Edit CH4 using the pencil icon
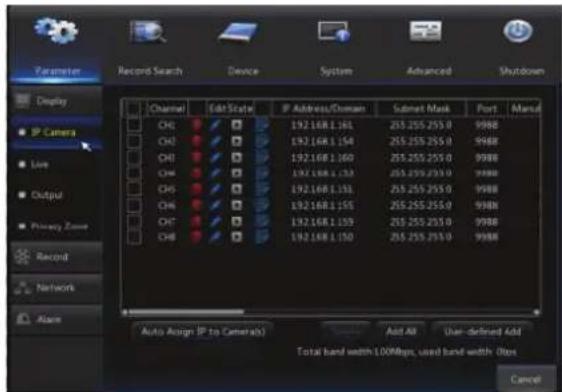Image resolution: width=562 pixels, height=392 pixels. tap(215, 173)
